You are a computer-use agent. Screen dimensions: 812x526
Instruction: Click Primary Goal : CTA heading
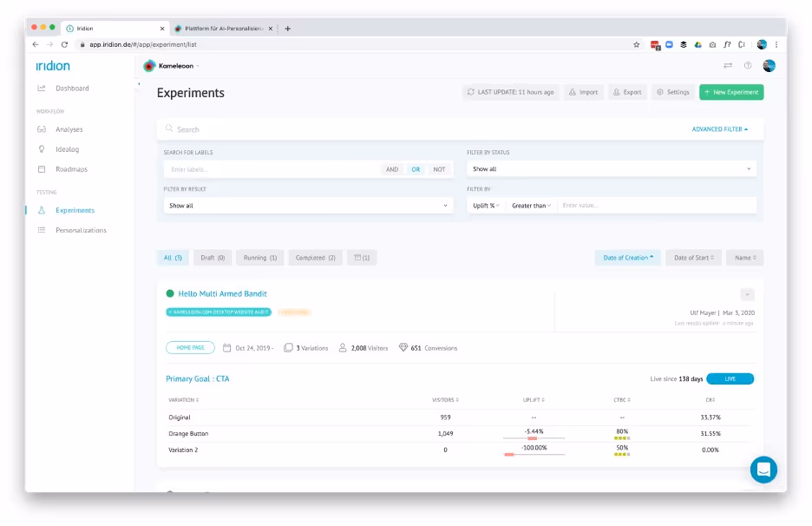[x=197, y=378]
